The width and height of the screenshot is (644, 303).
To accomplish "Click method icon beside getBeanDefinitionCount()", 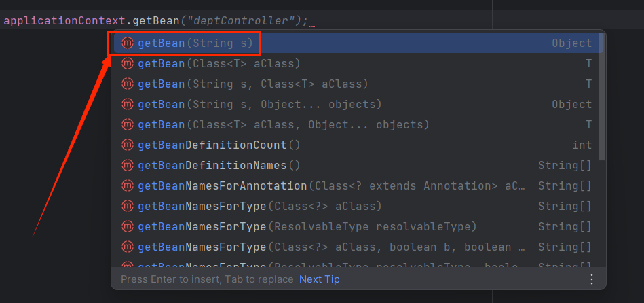I will 127,145.
